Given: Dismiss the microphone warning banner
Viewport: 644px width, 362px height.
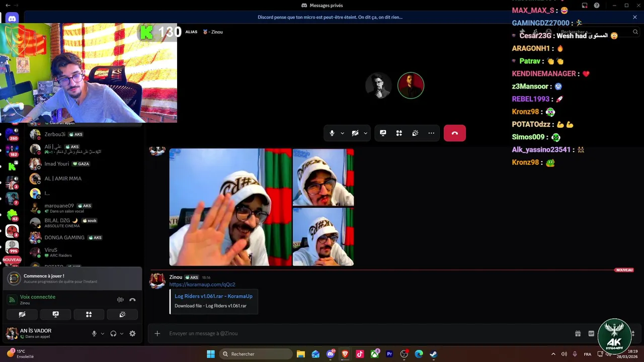Looking at the screenshot, I should pos(635,17).
